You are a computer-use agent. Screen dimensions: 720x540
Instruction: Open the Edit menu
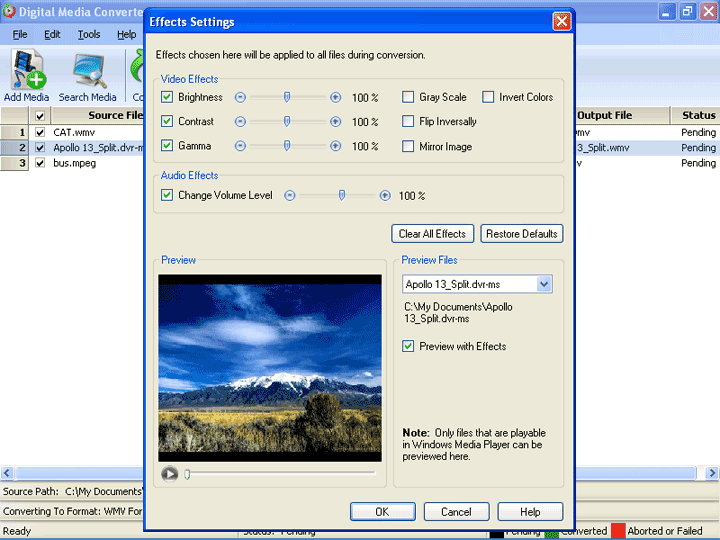pos(52,34)
